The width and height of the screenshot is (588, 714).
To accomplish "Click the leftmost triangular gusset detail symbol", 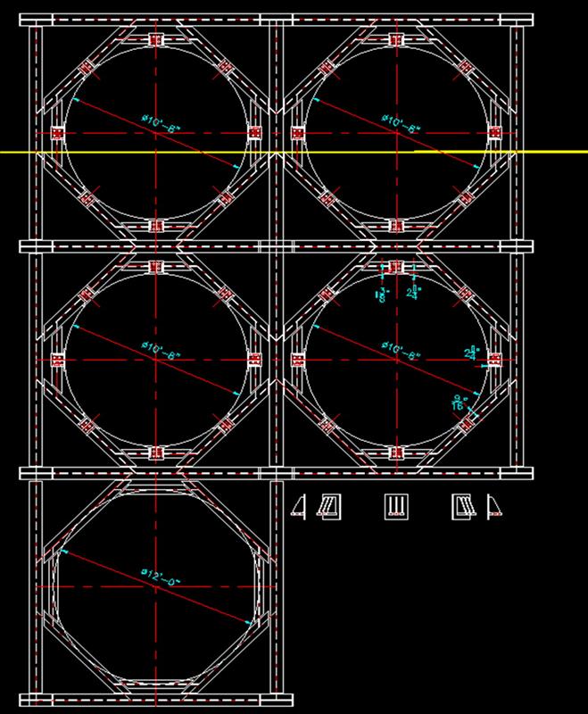I will 302,506.
